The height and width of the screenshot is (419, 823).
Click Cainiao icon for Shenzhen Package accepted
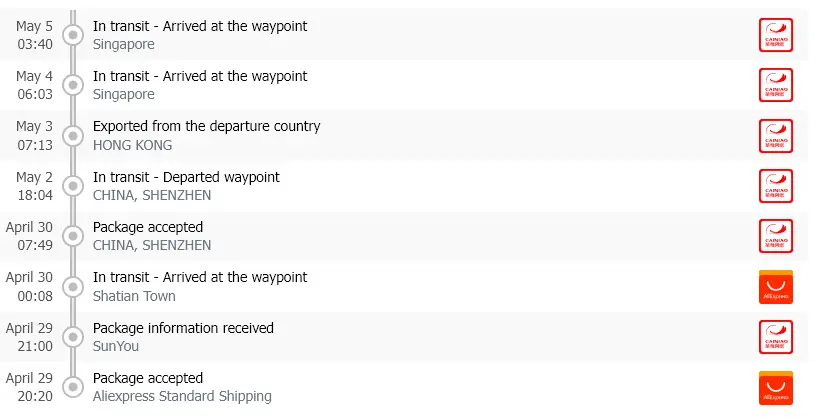click(775, 236)
